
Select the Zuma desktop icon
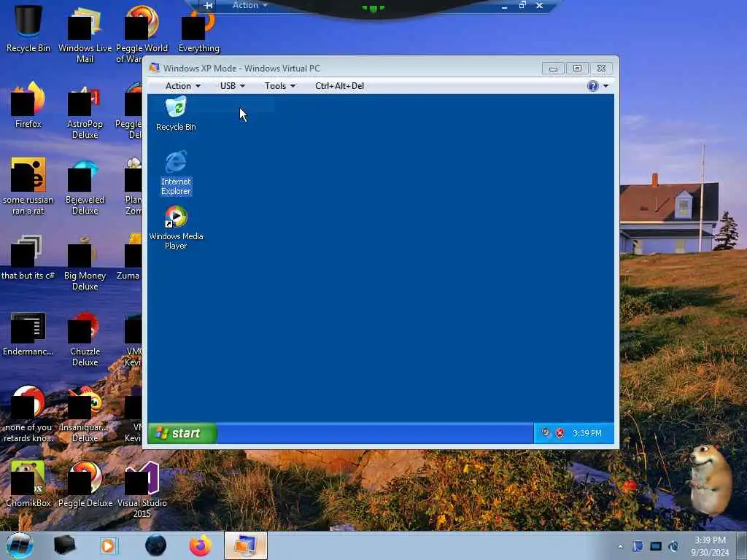[129, 257]
